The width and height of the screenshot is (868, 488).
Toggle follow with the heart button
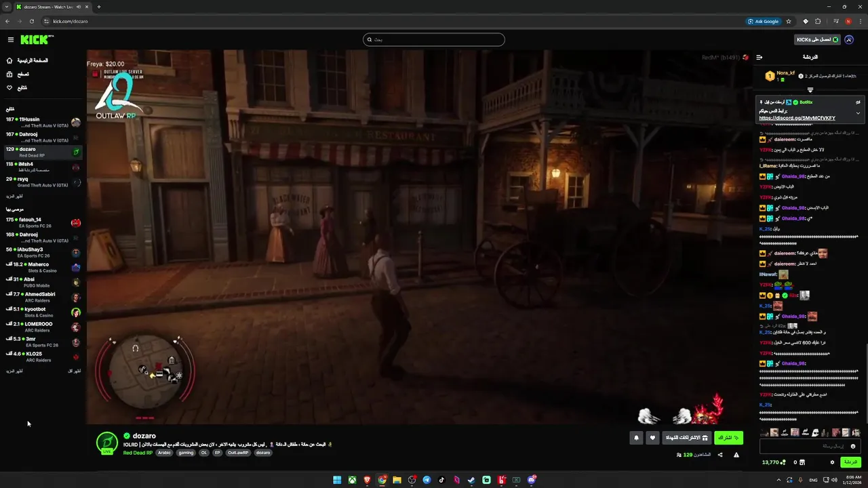pyautogui.click(x=652, y=438)
